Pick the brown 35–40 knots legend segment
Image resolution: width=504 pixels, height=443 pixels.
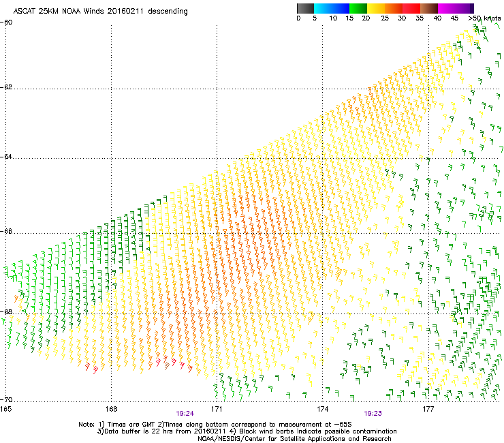tap(429, 8)
